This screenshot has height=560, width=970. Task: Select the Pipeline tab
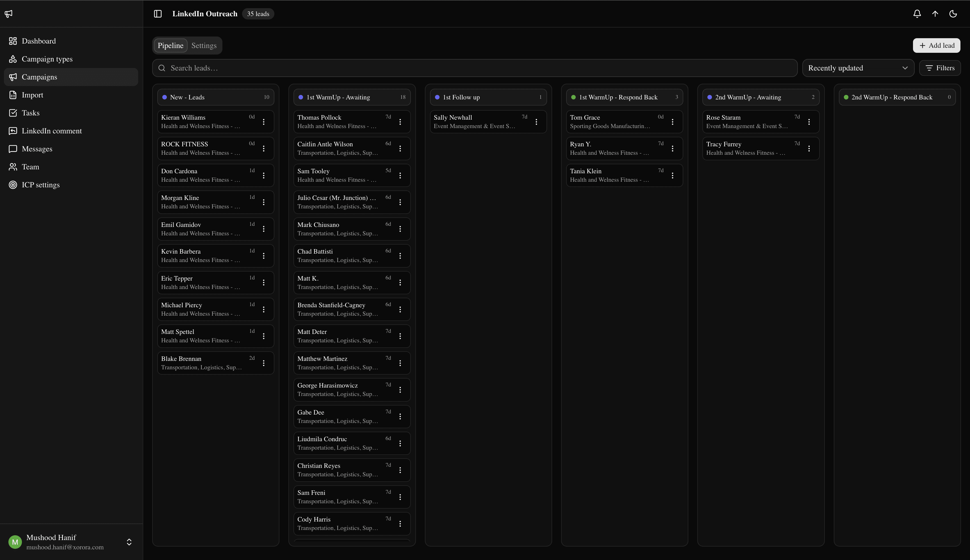170,45
